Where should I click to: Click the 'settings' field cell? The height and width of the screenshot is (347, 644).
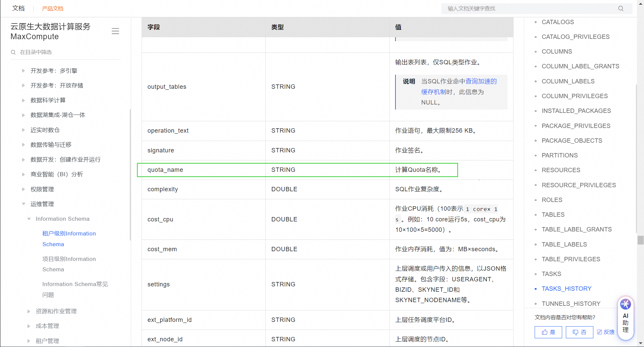click(204, 284)
